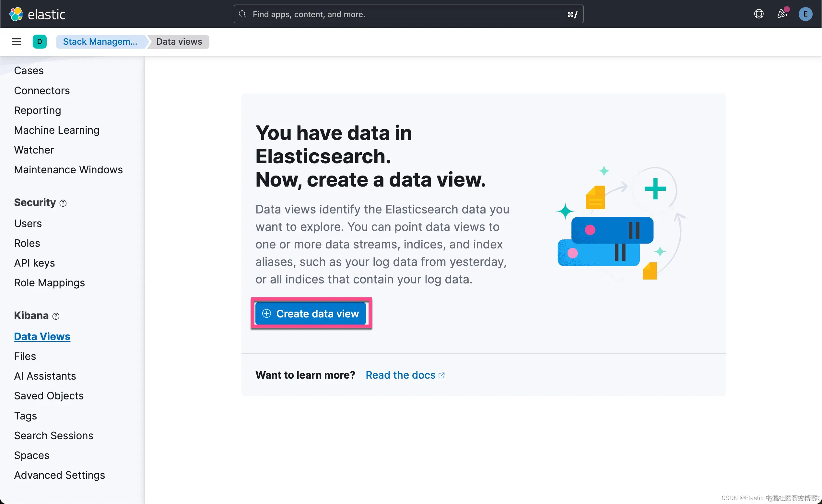
Task: Click the Elastic logo in header
Action: point(37,14)
